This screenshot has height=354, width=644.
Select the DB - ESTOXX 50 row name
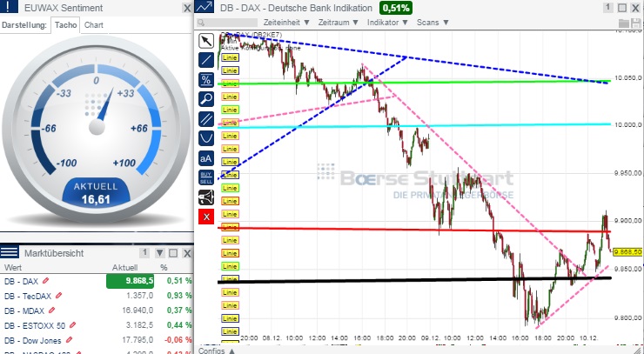pyautogui.click(x=35, y=325)
